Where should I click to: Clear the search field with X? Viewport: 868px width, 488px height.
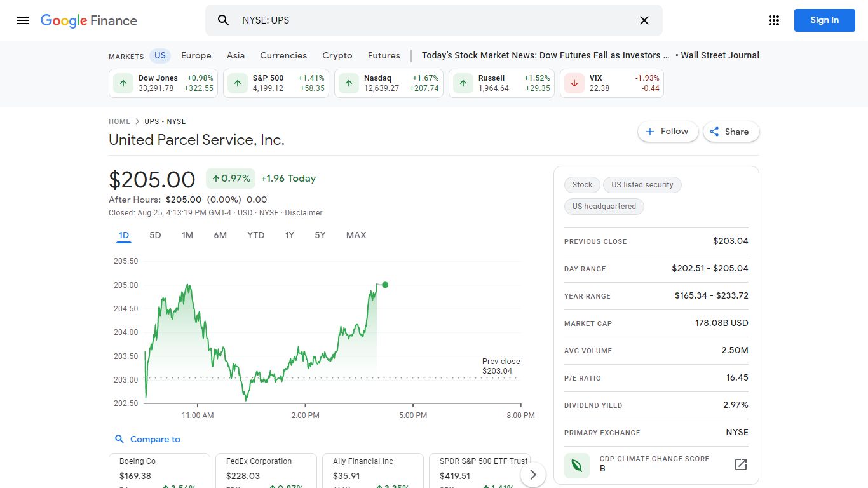(x=644, y=20)
